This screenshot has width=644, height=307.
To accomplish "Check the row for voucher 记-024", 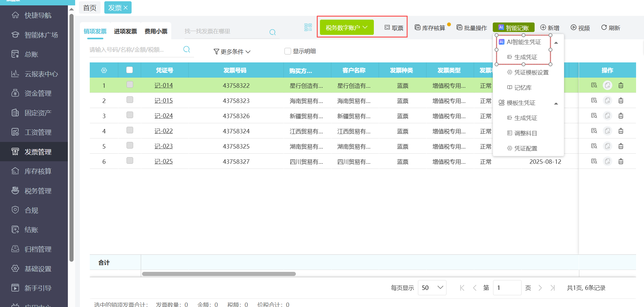I will [130, 115].
